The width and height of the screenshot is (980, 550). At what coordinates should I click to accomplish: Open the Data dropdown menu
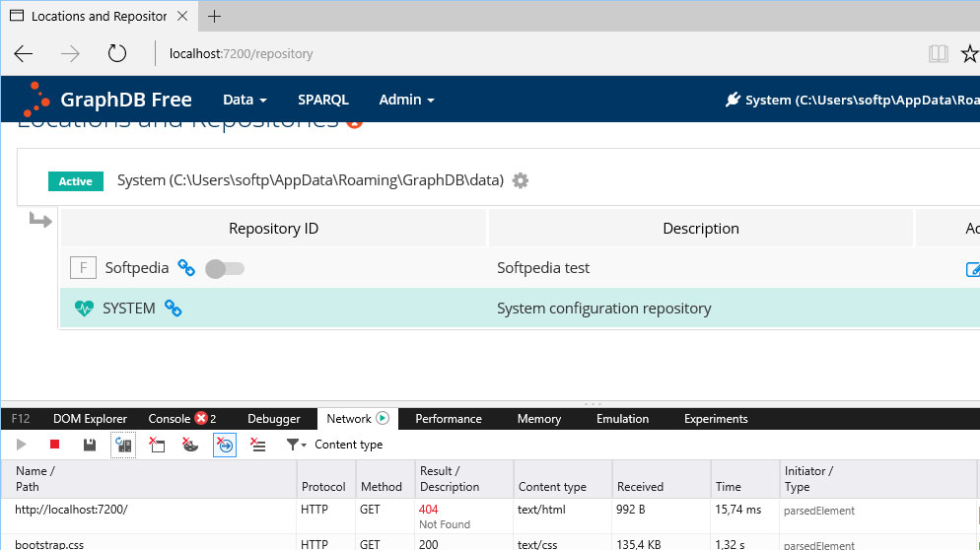(x=245, y=100)
